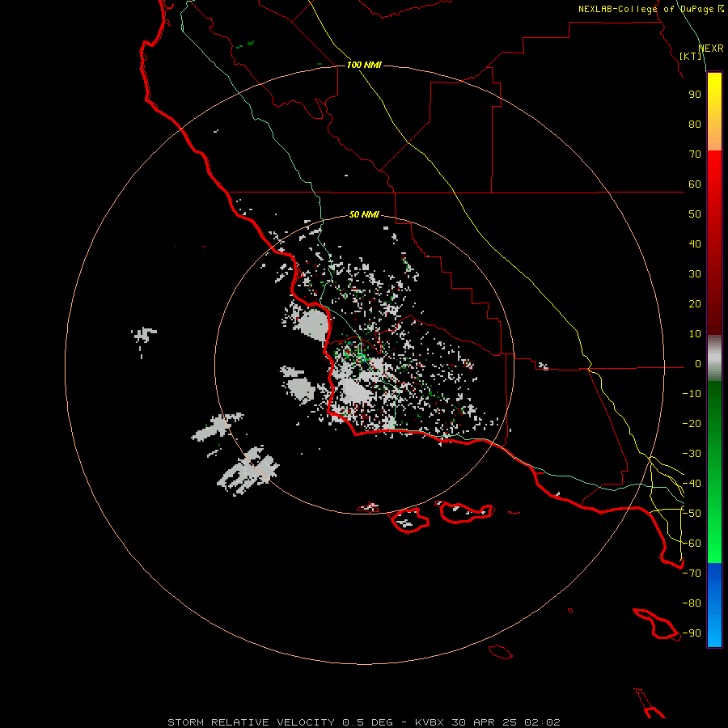Click the -90 value on the velocity scale
Image resolution: width=728 pixels, height=728 pixels.
pyautogui.click(x=692, y=633)
